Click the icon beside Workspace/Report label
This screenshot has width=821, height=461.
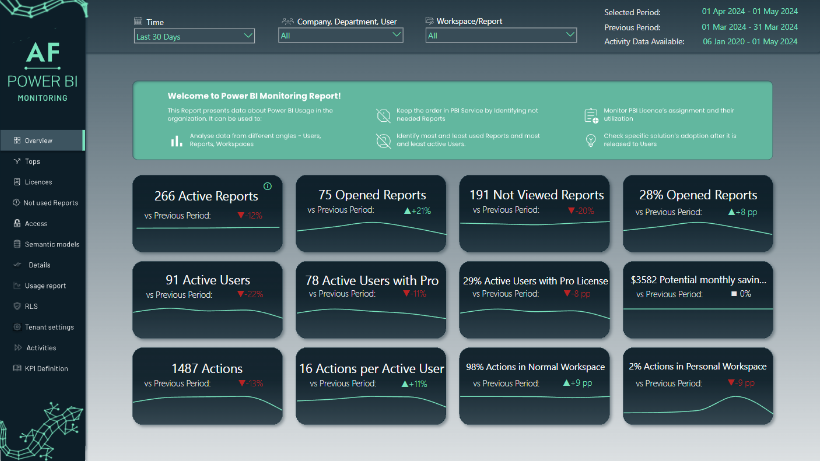pyautogui.click(x=429, y=21)
